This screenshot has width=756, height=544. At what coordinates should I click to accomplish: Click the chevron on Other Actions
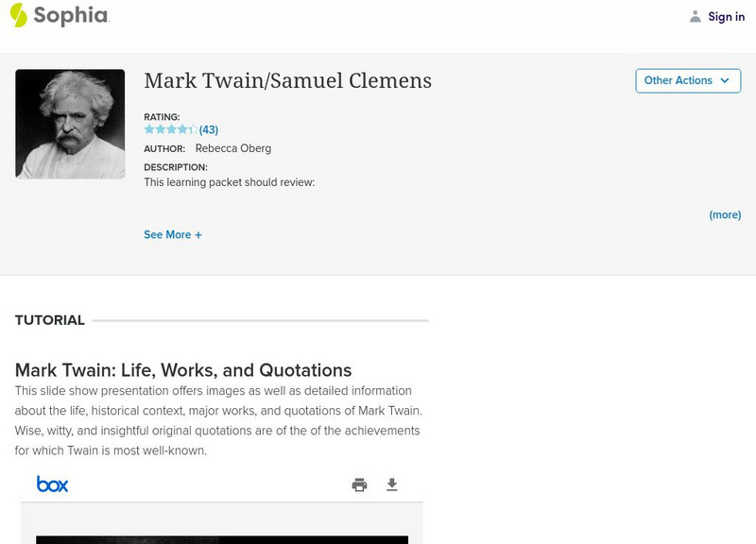[x=723, y=81]
